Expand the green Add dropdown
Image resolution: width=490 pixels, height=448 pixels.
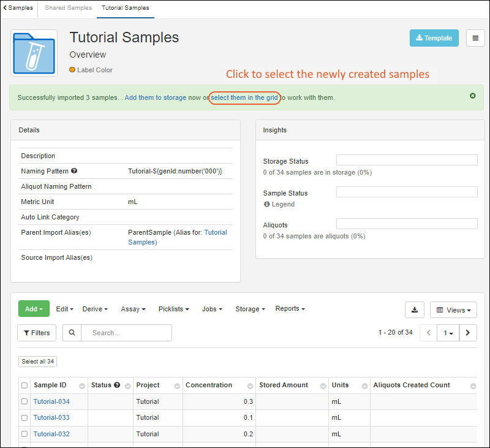click(x=34, y=309)
